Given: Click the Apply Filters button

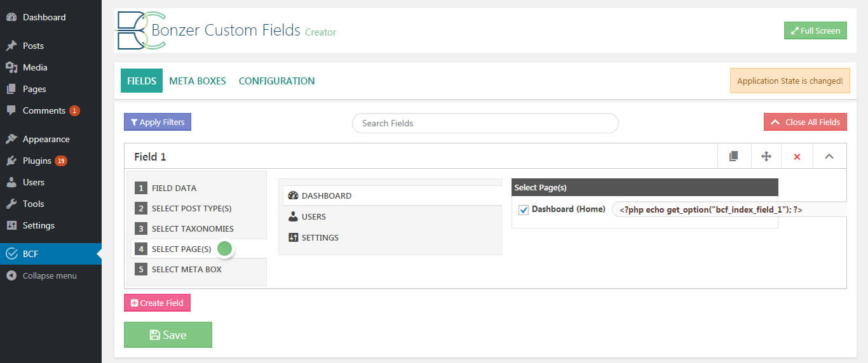Looking at the screenshot, I should click(x=158, y=122).
